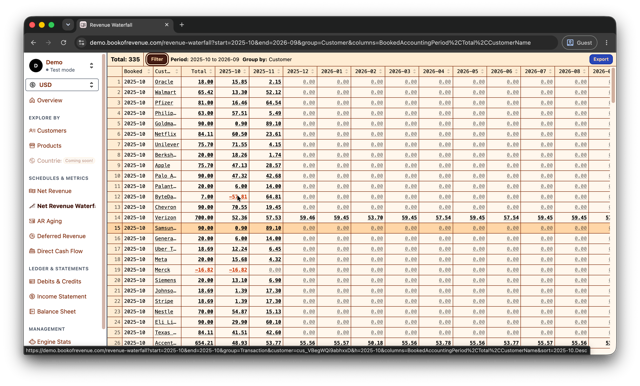Click the browser forward arrow
This screenshot has height=386, width=640.
pyautogui.click(x=48, y=42)
